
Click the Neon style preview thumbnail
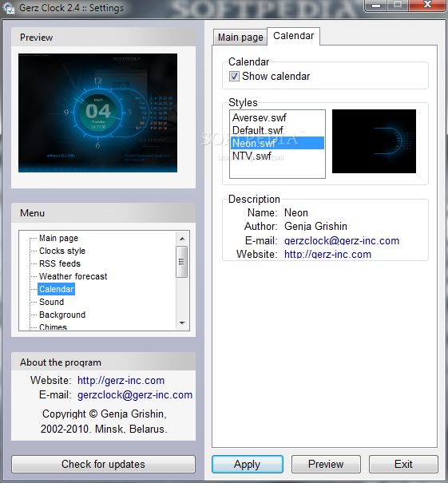click(374, 141)
